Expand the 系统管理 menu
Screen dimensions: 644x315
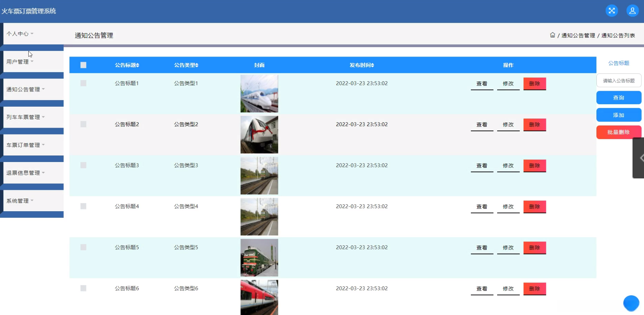pos(33,201)
